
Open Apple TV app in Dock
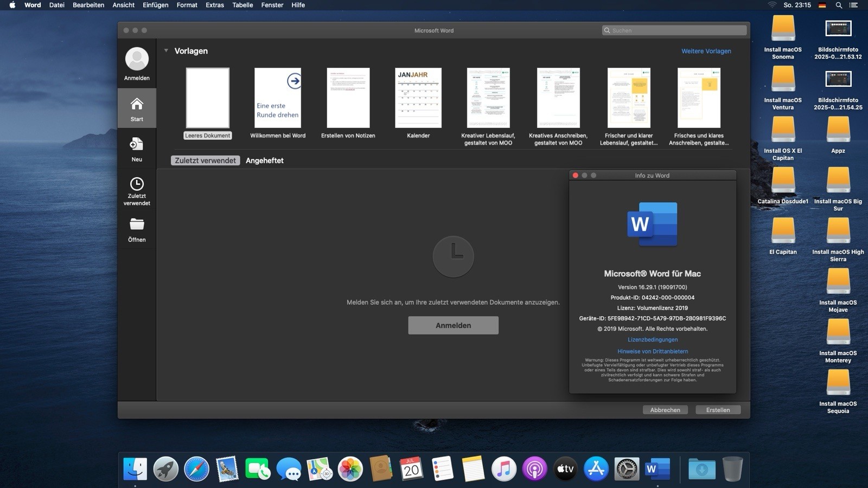pos(565,469)
